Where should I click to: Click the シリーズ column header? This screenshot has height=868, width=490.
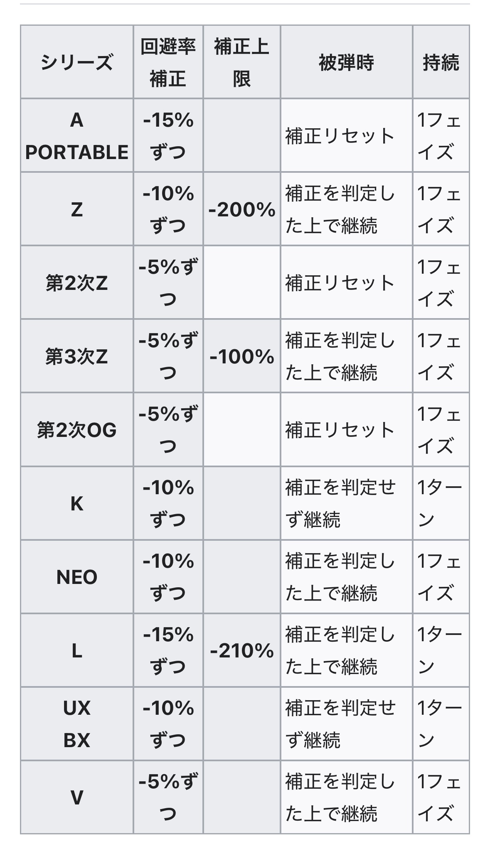tap(77, 62)
